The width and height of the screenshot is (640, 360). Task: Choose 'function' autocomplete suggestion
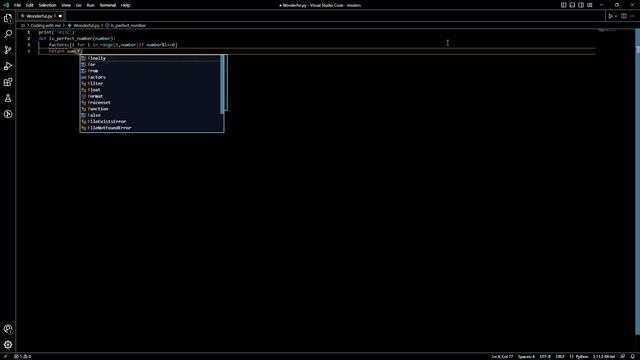(x=150, y=109)
